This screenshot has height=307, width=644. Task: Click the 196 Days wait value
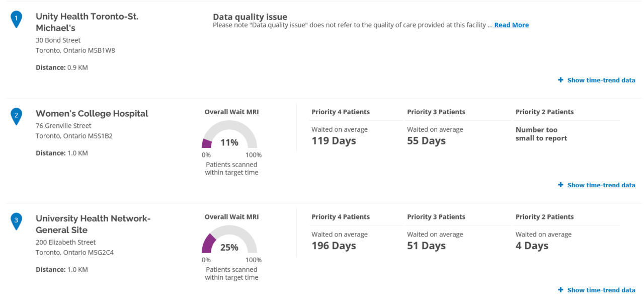point(334,246)
